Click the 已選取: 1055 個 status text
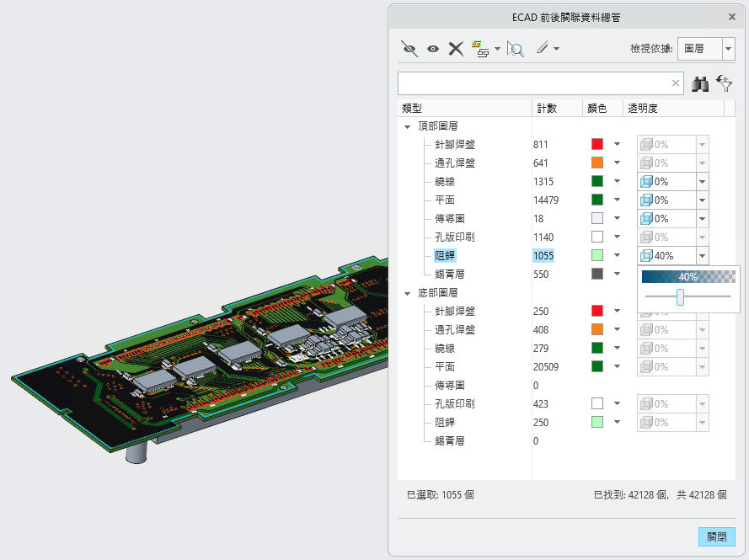This screenshot has width=749, height=560. coord(441,495)
